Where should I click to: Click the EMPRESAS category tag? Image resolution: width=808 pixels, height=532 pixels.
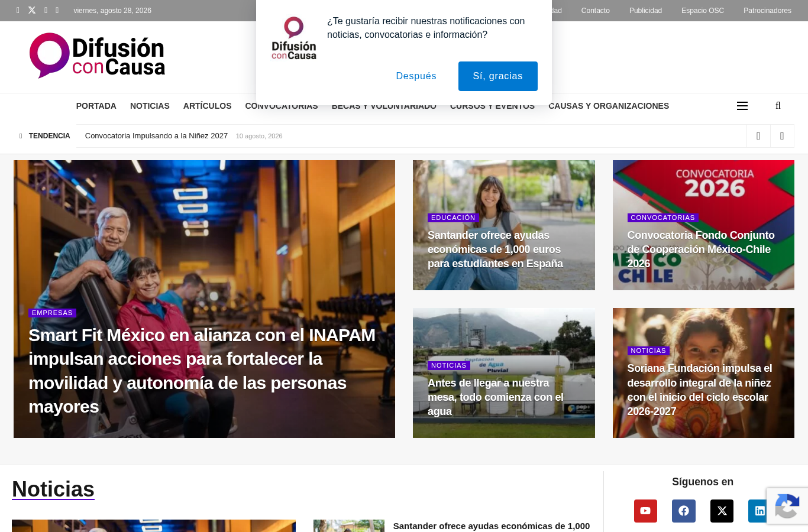(x=52, y=313)
